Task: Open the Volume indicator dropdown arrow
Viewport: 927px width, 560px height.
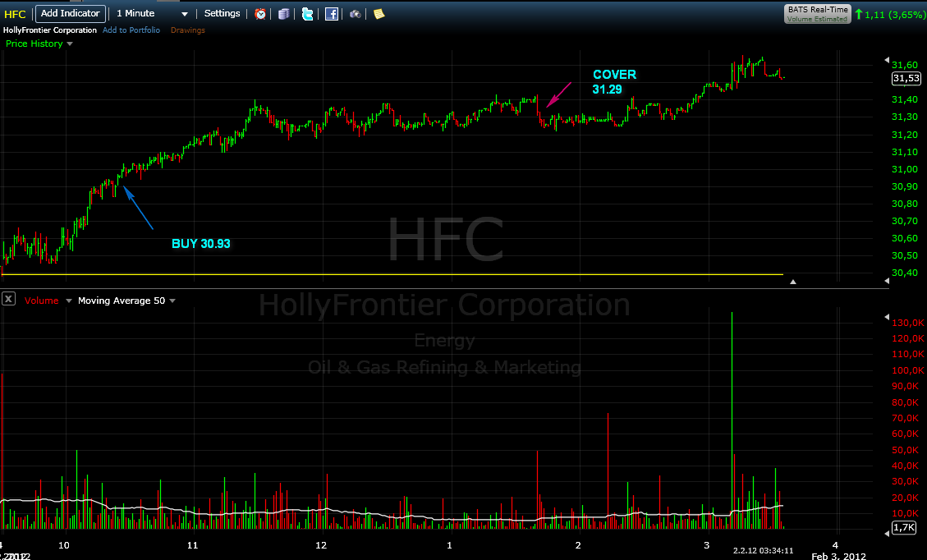Action: tap(69, 301)
